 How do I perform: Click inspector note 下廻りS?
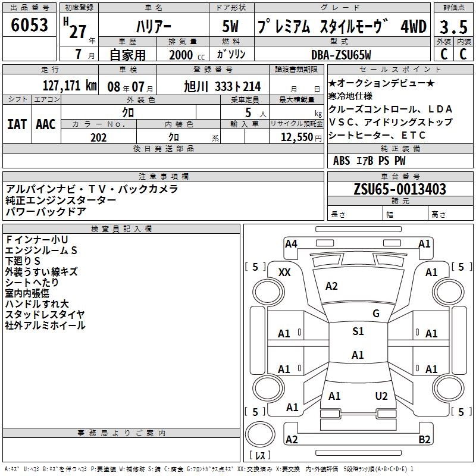tap(23, 261)
